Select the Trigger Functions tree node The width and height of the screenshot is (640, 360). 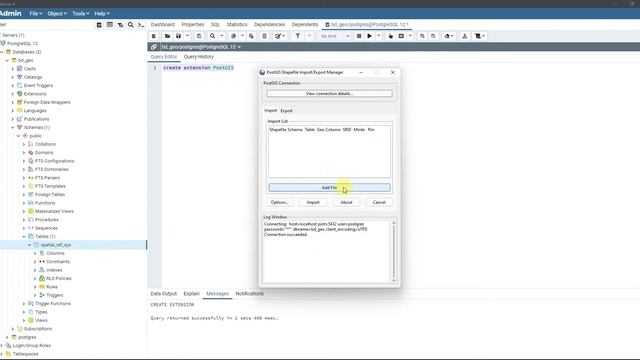tap(53, 304)
